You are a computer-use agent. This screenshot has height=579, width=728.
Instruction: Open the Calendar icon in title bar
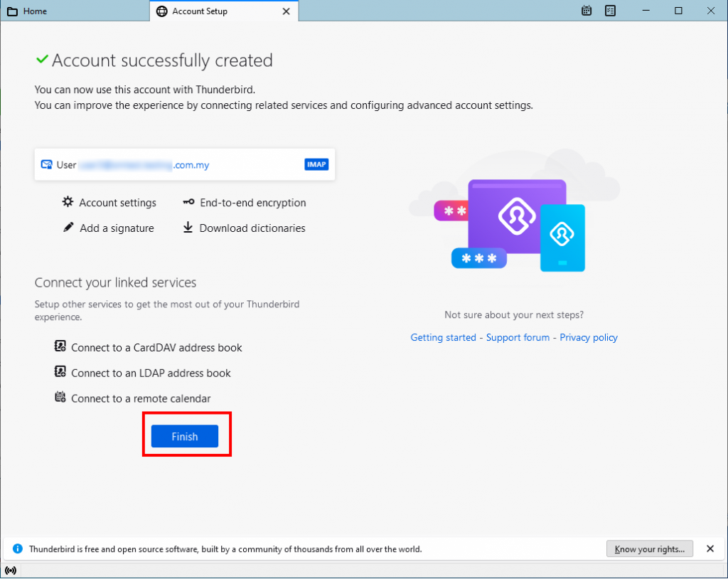(587, 11)
